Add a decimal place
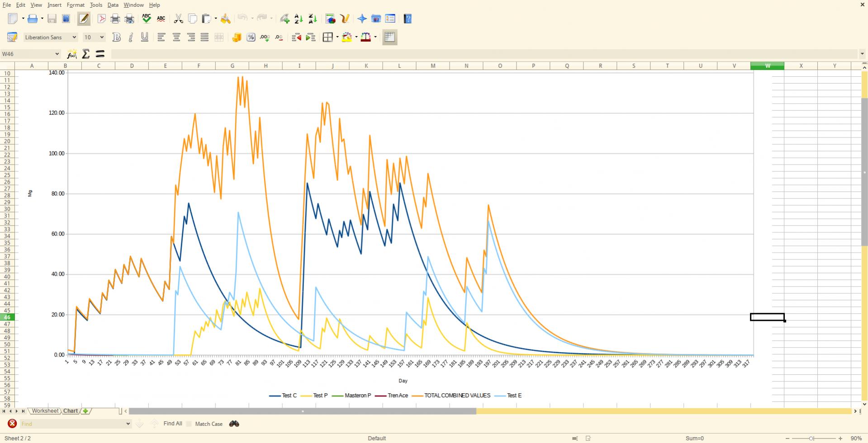 coord(265,37)
